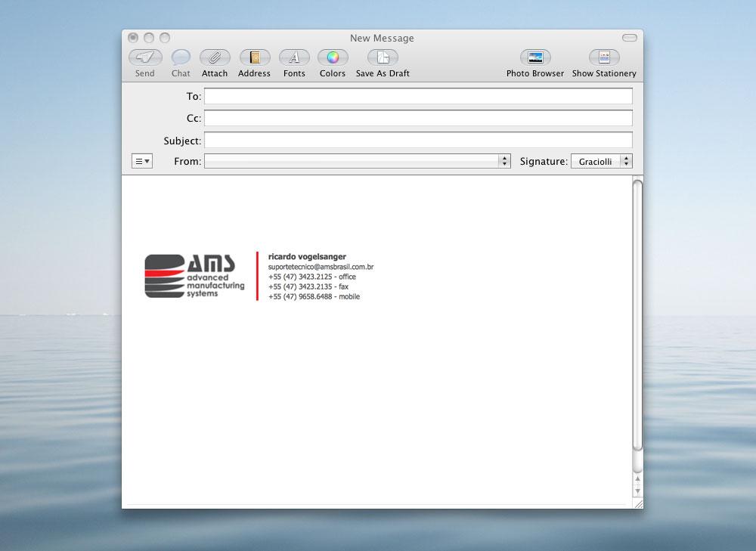Click the AMS logo in signature

(x=195, y=277)
